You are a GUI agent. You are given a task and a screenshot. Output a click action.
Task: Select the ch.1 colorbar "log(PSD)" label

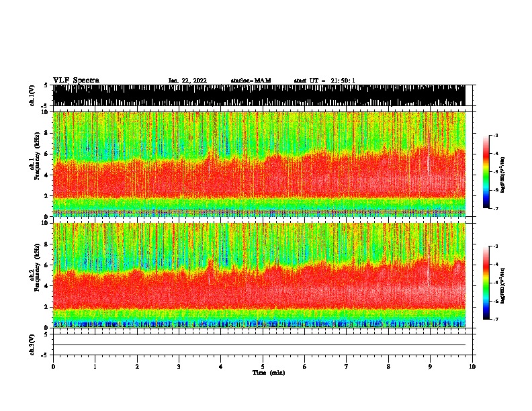coord(502,175)
